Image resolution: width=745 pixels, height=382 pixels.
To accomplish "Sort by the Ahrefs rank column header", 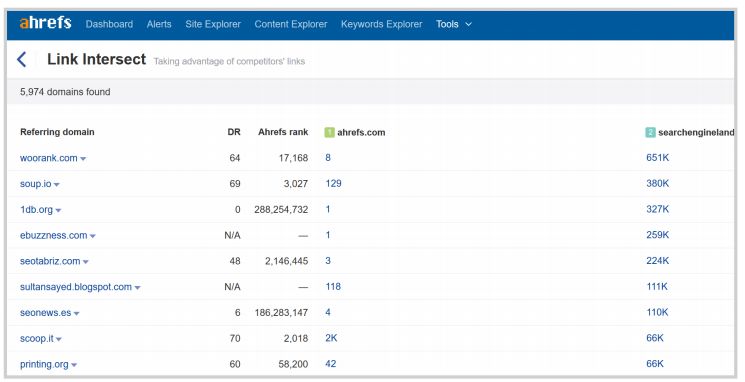I will [283, 132].
